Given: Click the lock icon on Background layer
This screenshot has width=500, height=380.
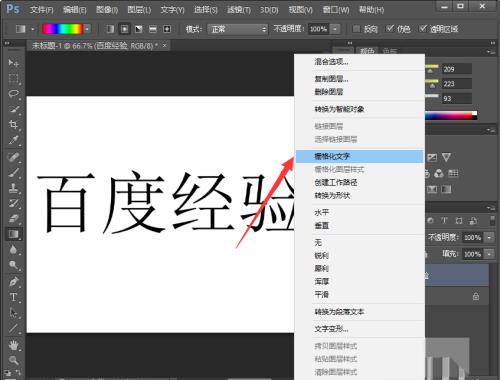Looking at the screenshot, I should (476, 296).
